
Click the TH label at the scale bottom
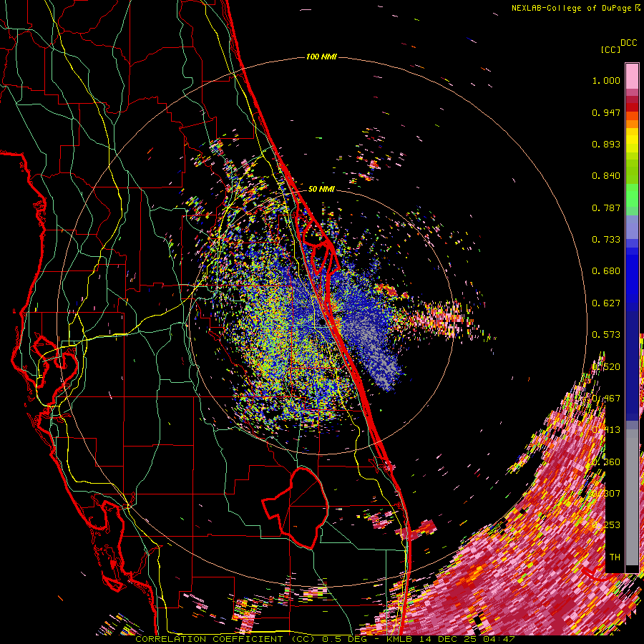tap(615, 557)
